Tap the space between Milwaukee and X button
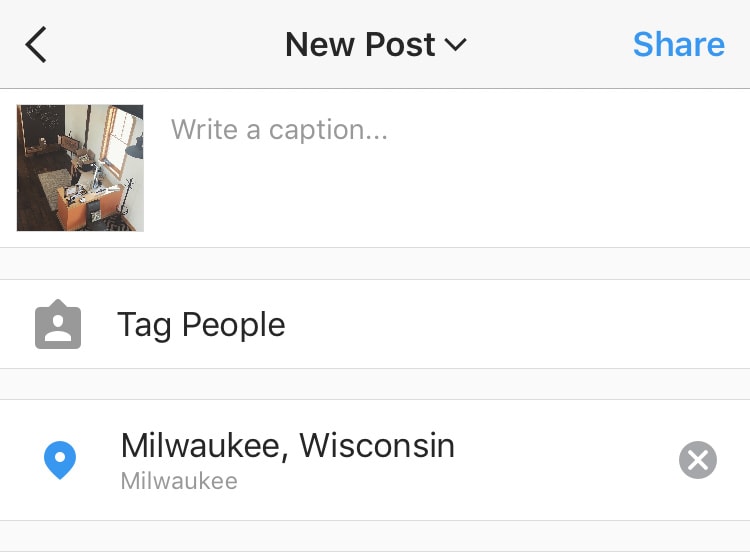 tap(570, 461)
